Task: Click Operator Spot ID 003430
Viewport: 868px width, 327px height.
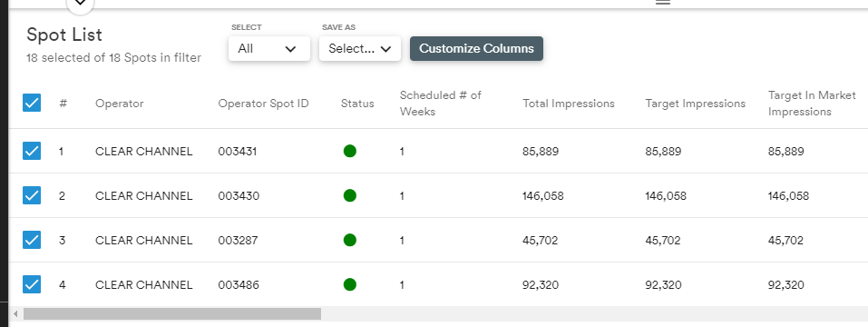Action: pyautogui.click(x=239, y=195)
